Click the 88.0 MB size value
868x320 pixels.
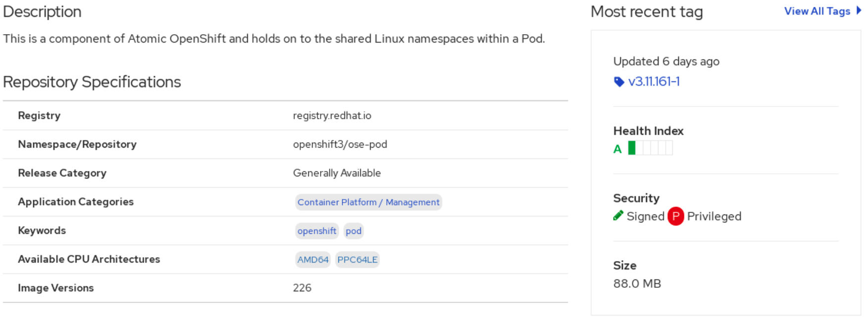pos(637,284)
